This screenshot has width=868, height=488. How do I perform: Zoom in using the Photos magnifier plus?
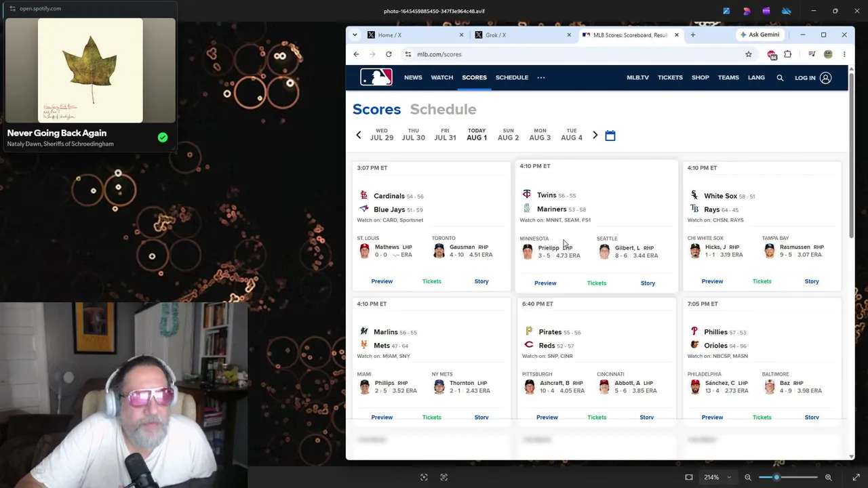tap(828, 477)
